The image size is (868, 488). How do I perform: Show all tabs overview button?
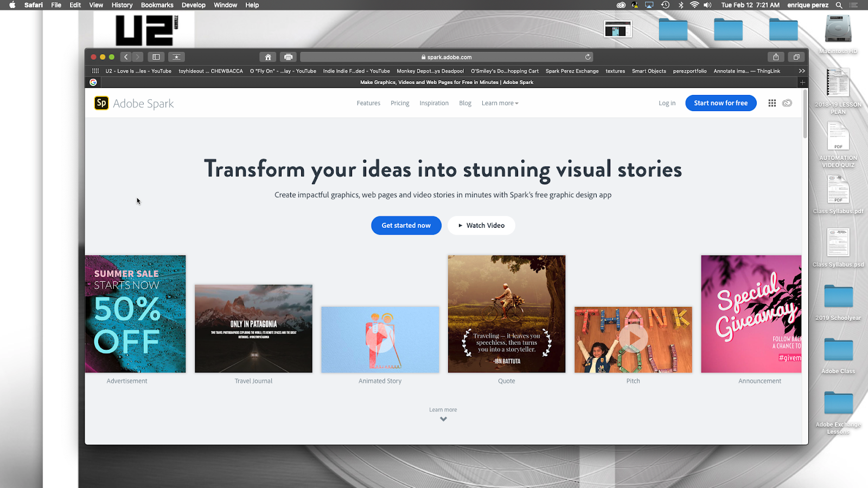tap(796, 57)
